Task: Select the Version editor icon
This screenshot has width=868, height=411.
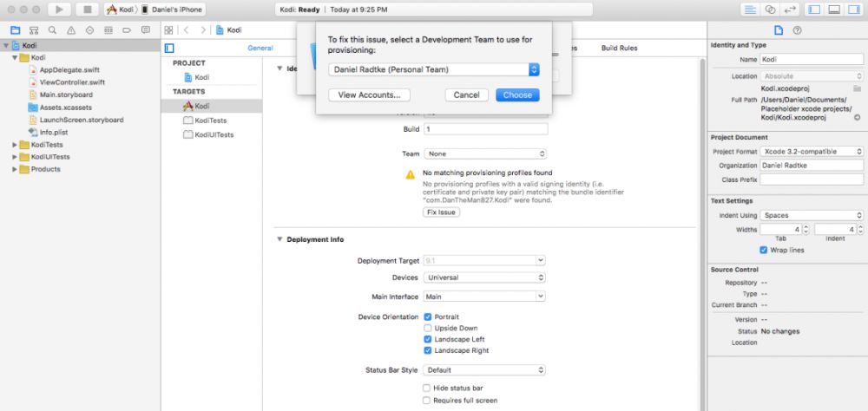Action: tap(789, 10)
